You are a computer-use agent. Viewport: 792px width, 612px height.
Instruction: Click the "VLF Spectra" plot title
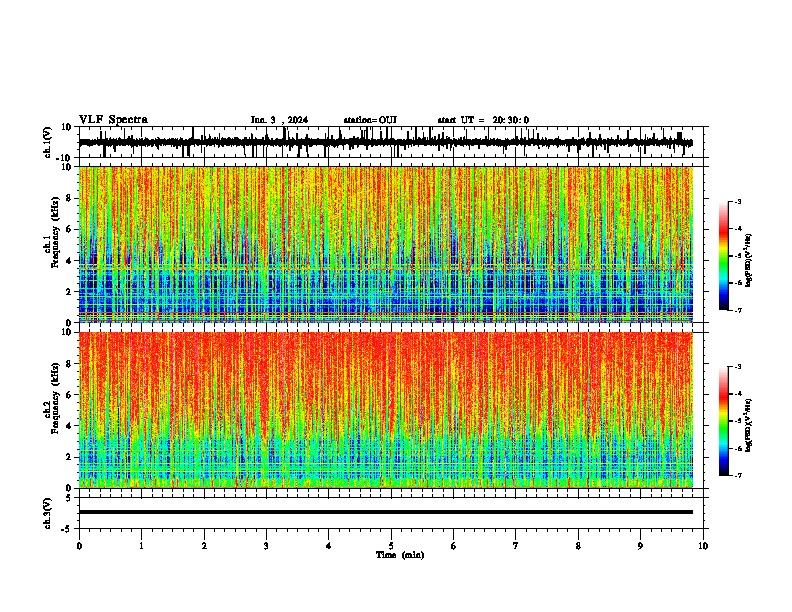113,120
